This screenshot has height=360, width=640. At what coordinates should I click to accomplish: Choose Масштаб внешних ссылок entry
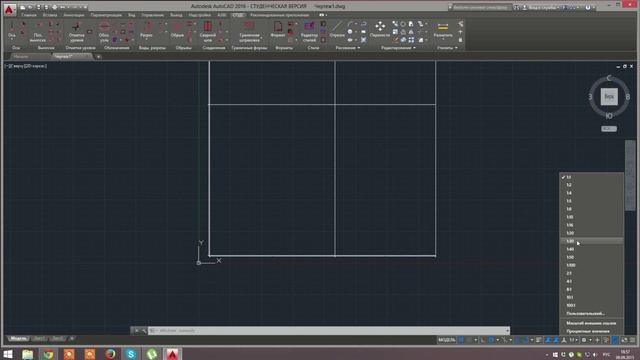pos(591,323)
